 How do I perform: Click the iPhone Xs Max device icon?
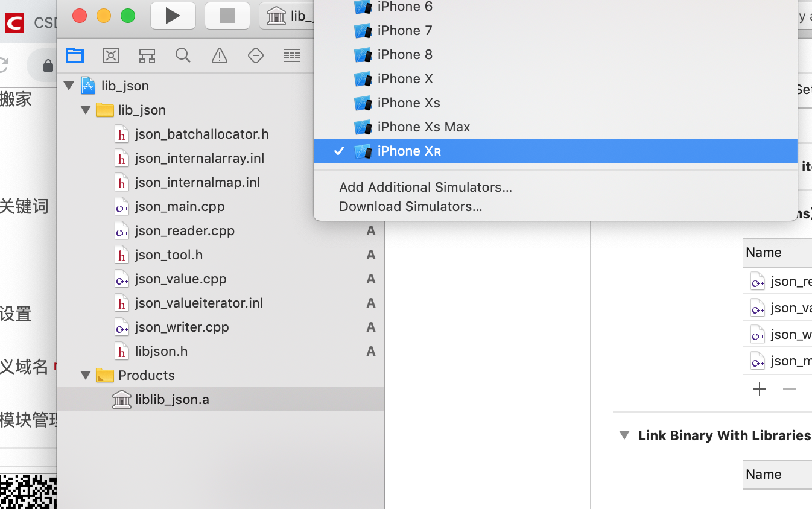click(x=363, y=127)
